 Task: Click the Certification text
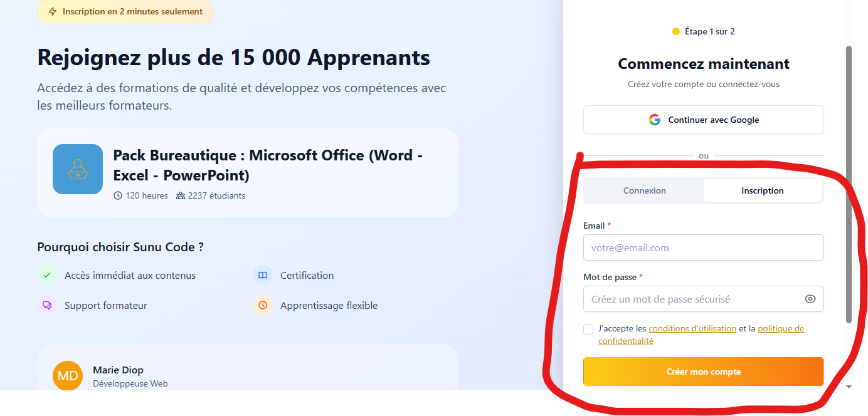(307, 275)
